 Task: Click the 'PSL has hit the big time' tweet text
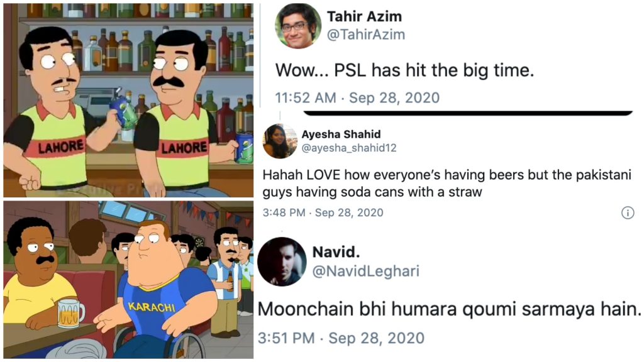point(404,70)
